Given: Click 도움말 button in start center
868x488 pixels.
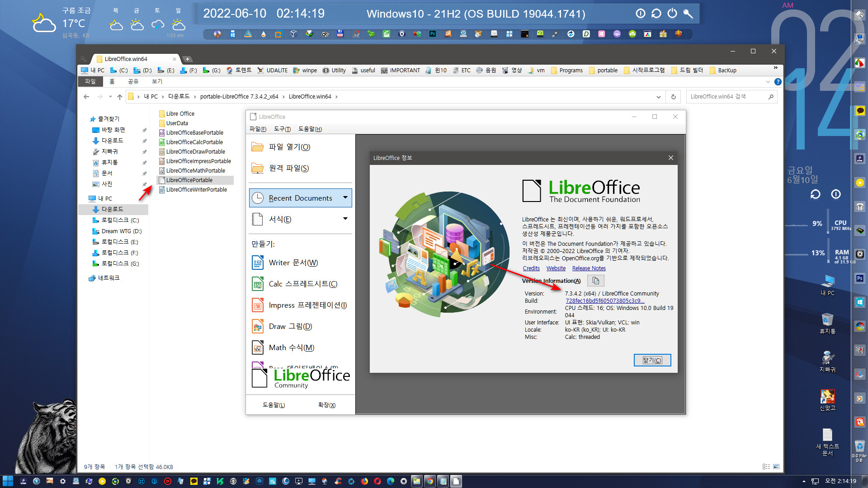Looking at the screenshot, I should coord(274,405).
